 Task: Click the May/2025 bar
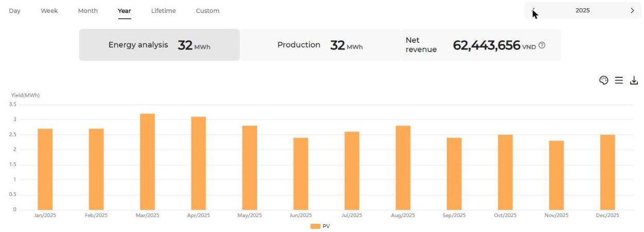tap(250, 168)
